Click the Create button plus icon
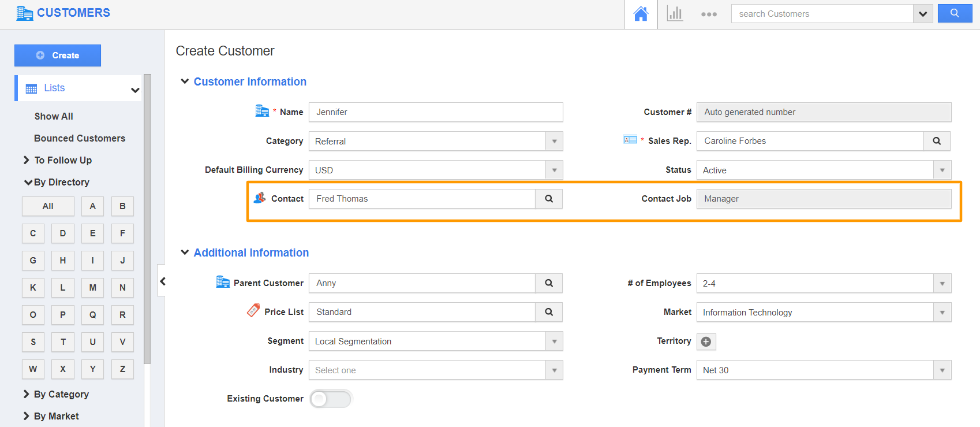This screenshot has width=980, height=427. [x=40, y=55]
